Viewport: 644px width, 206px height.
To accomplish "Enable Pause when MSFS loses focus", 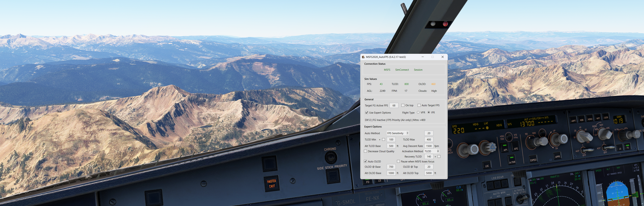I will point(398,161).
